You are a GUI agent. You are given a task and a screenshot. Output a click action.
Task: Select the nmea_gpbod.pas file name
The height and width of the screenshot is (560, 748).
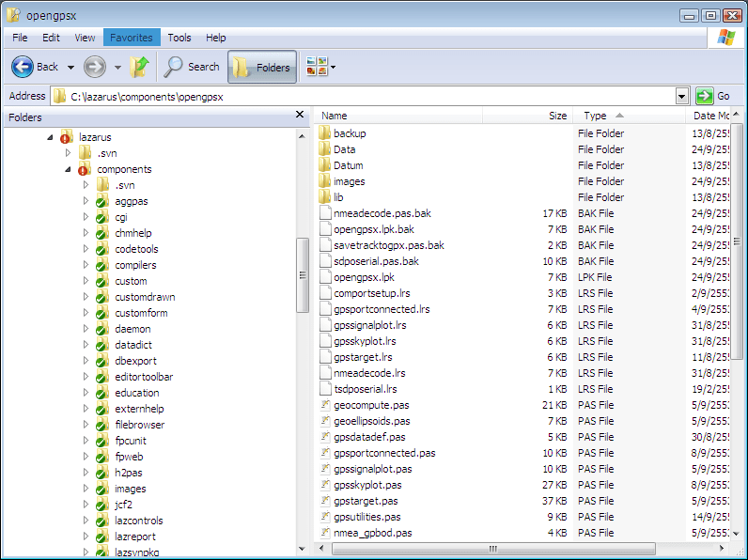pos(372,533)
